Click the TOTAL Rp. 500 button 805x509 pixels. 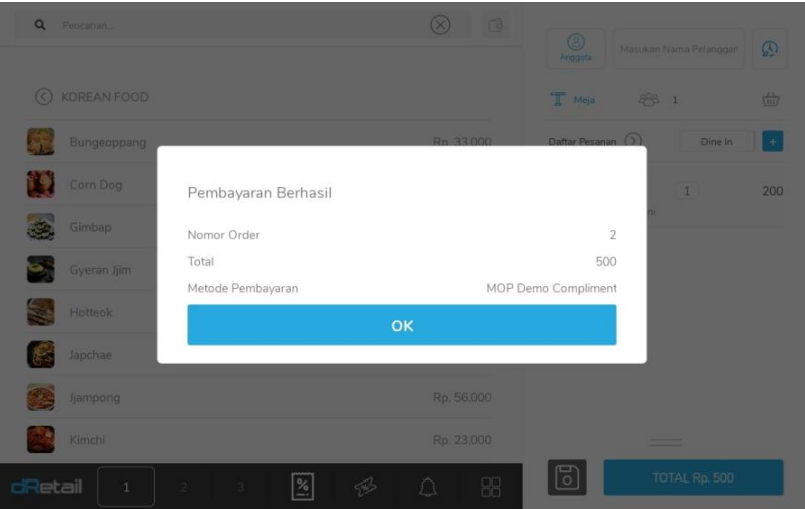[693, 478]
